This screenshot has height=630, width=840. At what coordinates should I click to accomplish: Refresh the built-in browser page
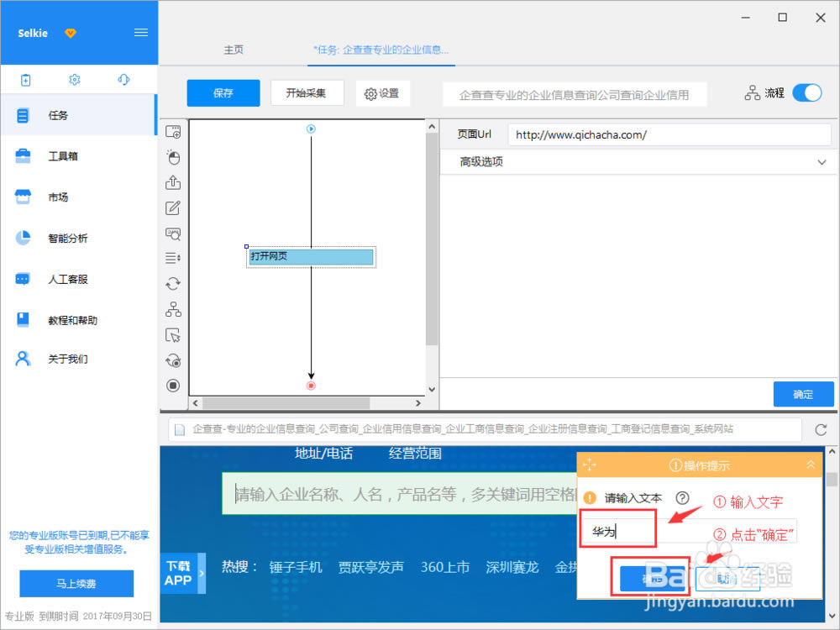coord(821,429)
